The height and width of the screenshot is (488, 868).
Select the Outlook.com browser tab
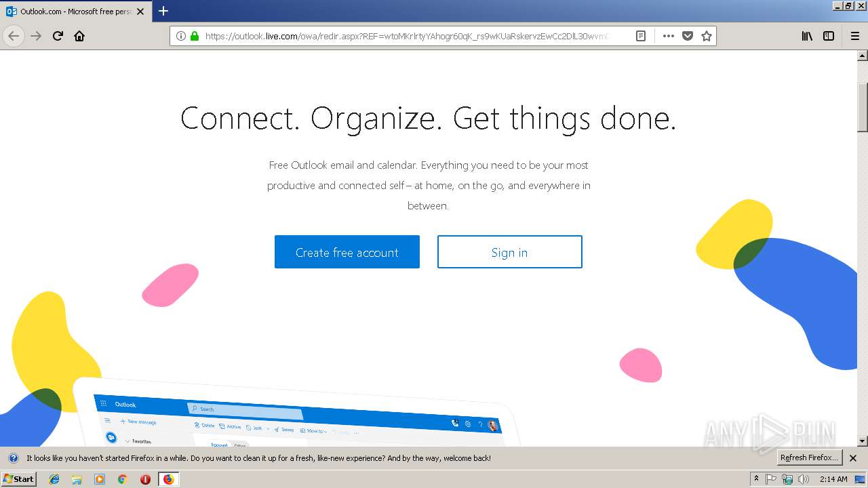(75, 12)
